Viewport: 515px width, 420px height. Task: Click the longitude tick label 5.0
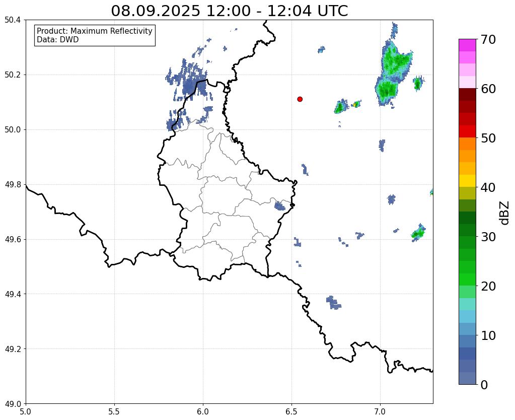[x=26, y=411]
